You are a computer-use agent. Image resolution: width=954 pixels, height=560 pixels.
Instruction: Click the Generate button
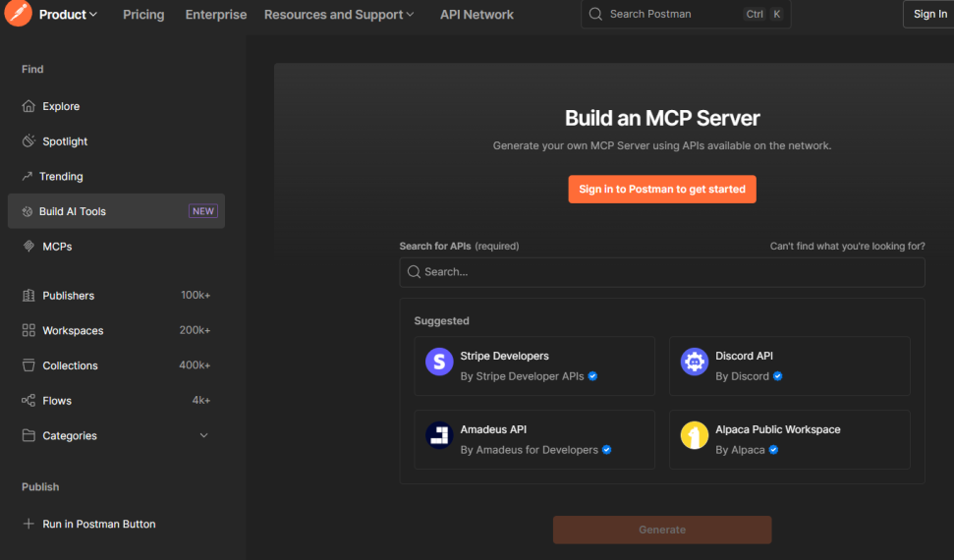coord(662,530)
